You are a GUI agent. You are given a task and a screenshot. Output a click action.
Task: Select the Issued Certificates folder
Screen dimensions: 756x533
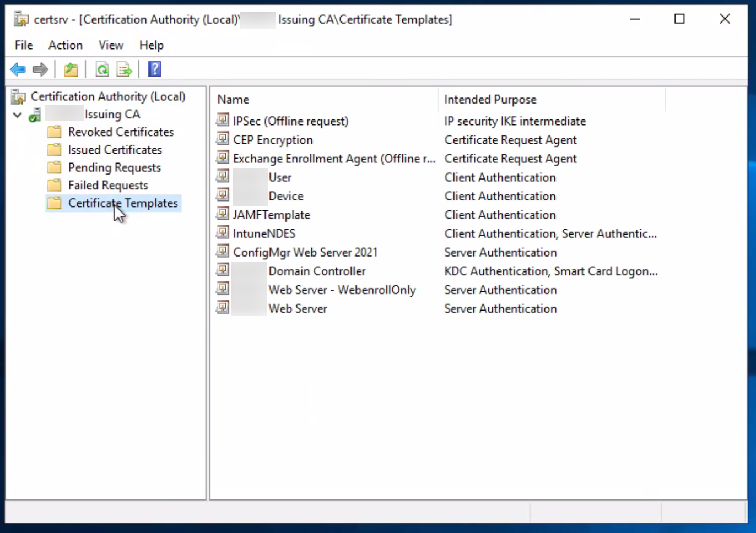[x=115, y=150]
